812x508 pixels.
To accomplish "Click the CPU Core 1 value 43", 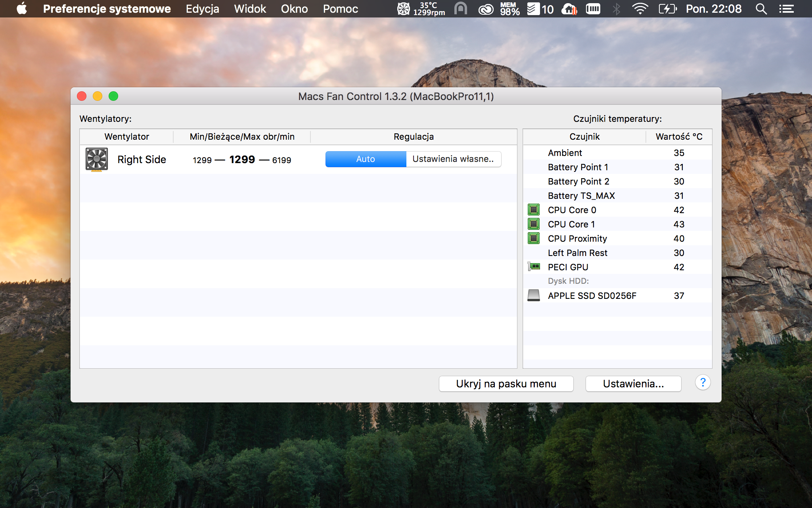I will pyautogui.click(x=679, y=224).
